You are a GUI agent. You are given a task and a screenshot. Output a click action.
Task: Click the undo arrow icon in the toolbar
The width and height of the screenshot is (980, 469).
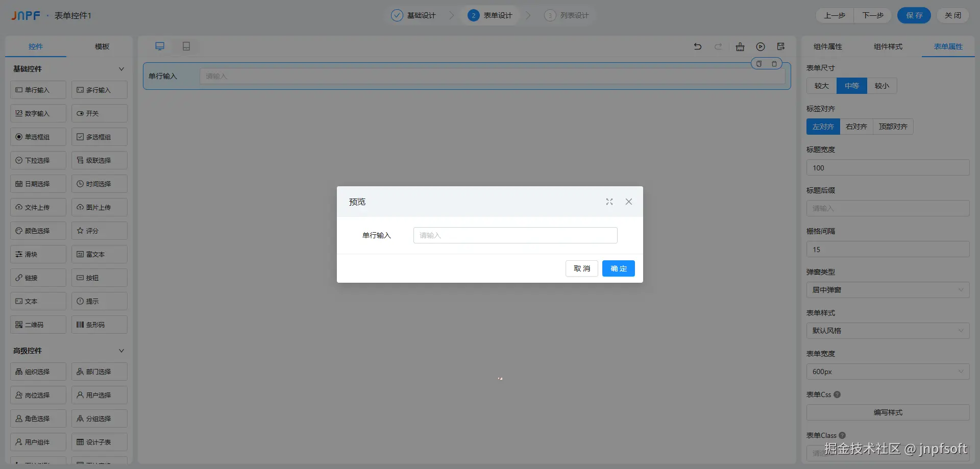tap(698, 46)
